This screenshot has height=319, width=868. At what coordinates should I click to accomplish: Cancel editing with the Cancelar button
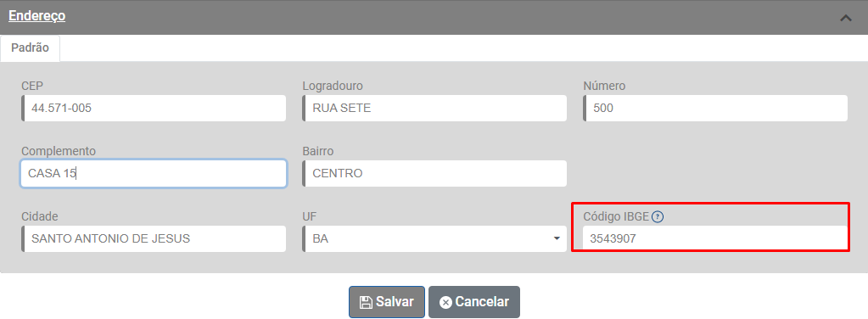tap(473, 302)
